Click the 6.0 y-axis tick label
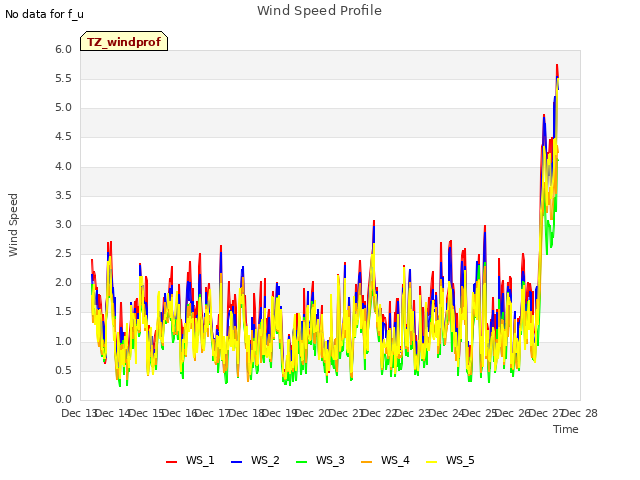640x480 pixels. pos(63,49)
